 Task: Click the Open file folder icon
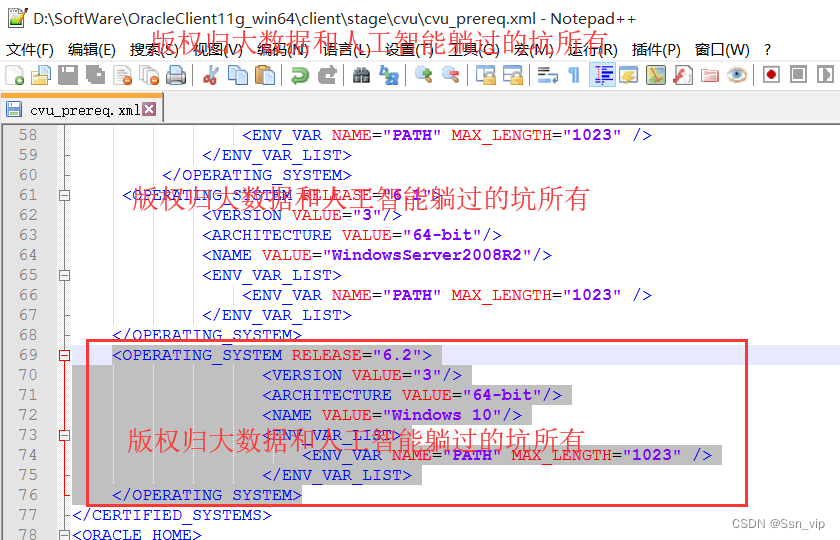point(40,75)
